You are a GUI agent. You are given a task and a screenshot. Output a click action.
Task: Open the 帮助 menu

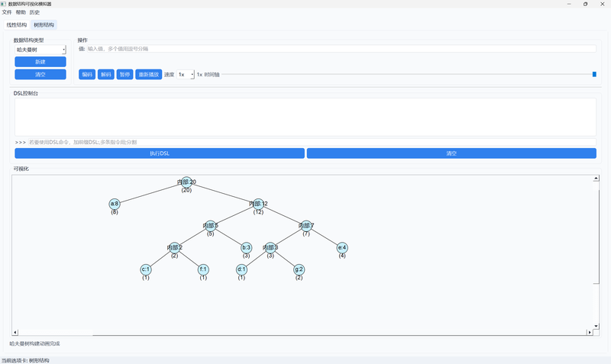coord(21,12)
